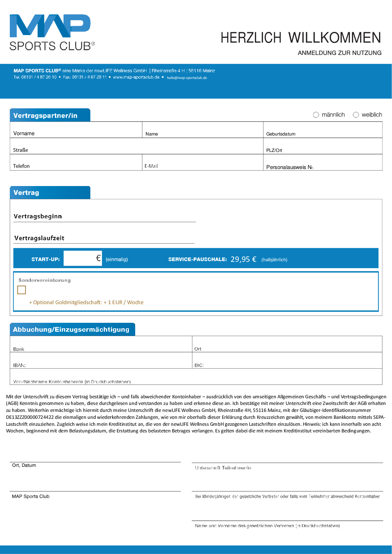Screen dimensions: 392x554
Task: Click the hallo@map-sportsclub.de email link
Action: 187,78
